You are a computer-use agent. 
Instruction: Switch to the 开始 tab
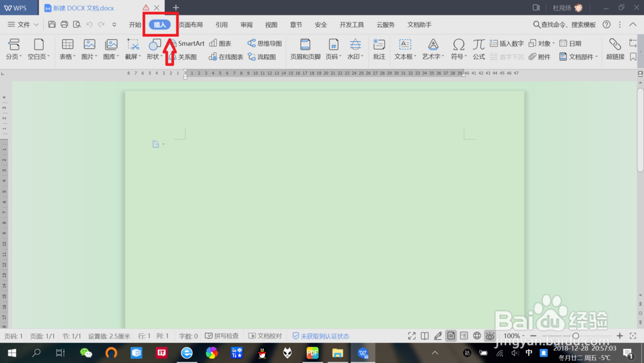tap(135, 25)
